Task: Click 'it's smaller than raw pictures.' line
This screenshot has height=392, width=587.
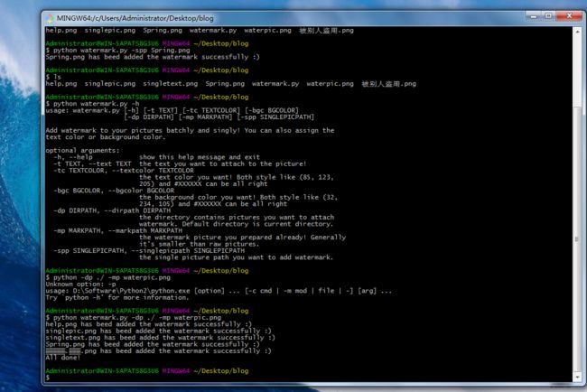Action: (199, 244)
